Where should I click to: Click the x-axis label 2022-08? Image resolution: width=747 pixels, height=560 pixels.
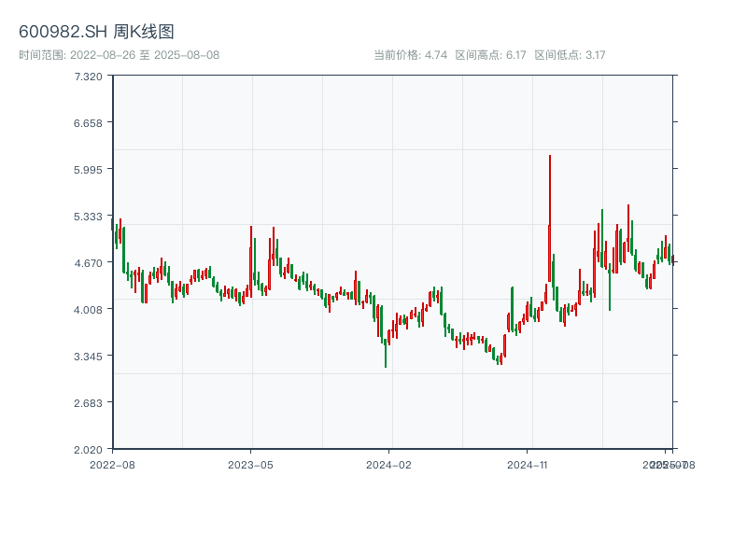112,465
